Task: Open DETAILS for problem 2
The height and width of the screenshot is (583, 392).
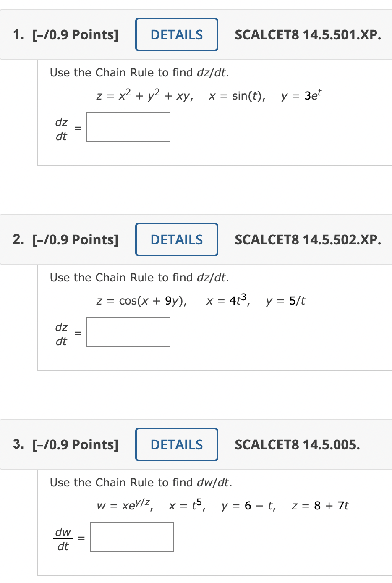Action: 176,239
